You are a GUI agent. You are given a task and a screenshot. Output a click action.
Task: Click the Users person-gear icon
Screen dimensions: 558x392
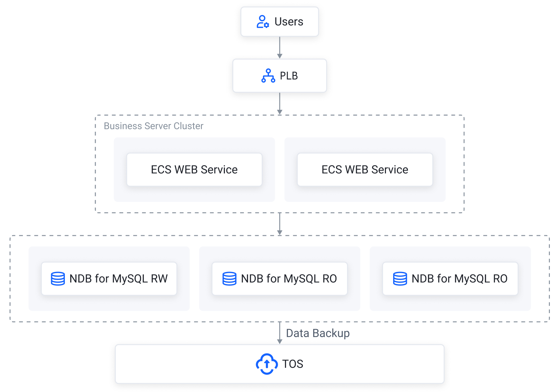click(x=262, y=22)
